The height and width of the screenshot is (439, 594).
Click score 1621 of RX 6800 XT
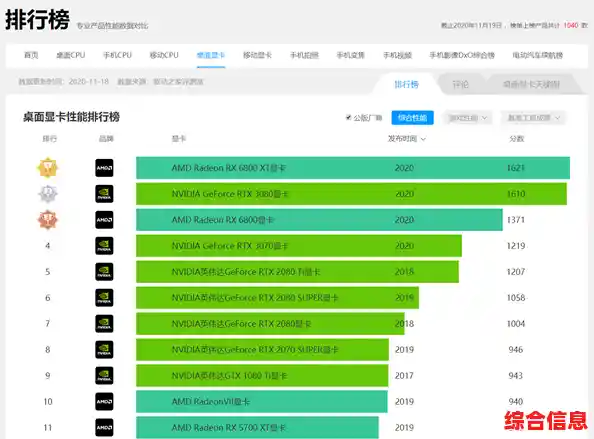[516, 168]
